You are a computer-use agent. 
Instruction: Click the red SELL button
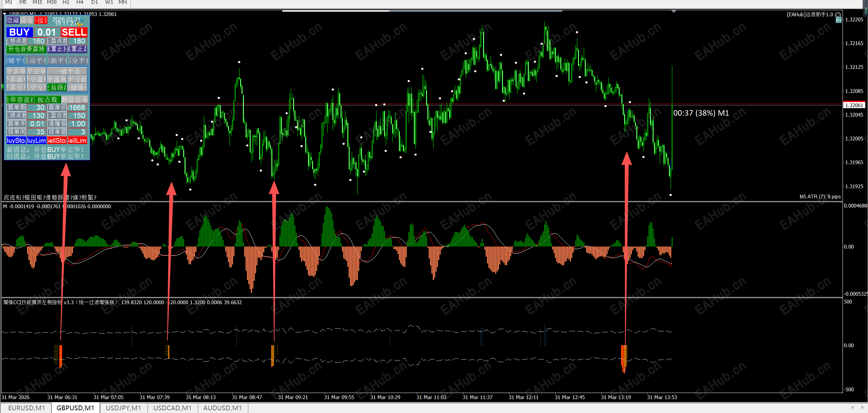coord(74,32)
